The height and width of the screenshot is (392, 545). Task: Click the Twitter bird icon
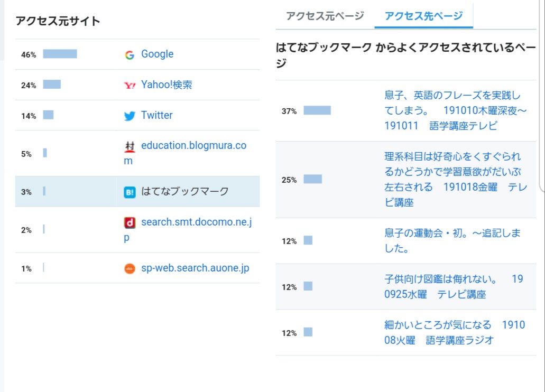point(130,116)
